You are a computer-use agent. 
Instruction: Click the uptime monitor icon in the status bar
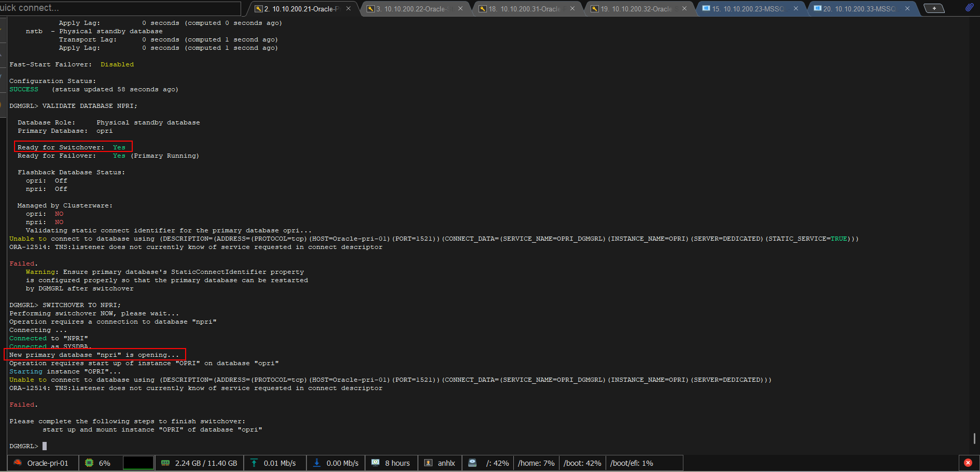[375, 463]
